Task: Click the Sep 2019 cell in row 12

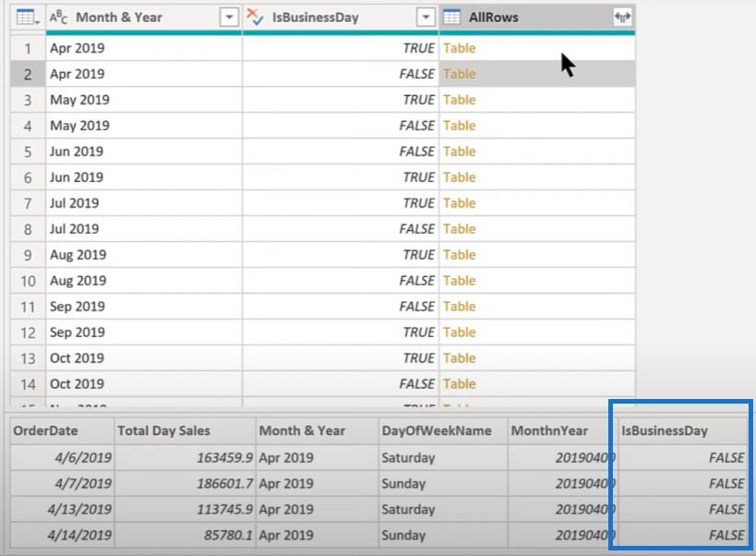Action: pyautogui.click(x=144, y=332)
